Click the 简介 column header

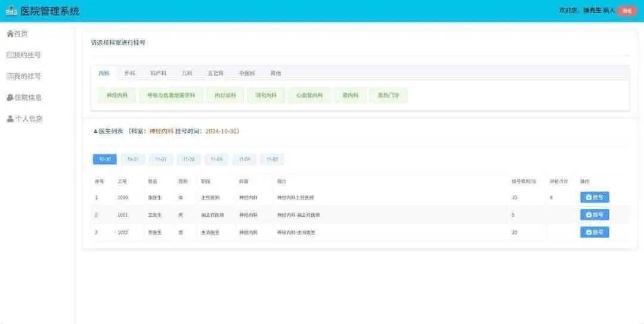click(x=281, y=181)
